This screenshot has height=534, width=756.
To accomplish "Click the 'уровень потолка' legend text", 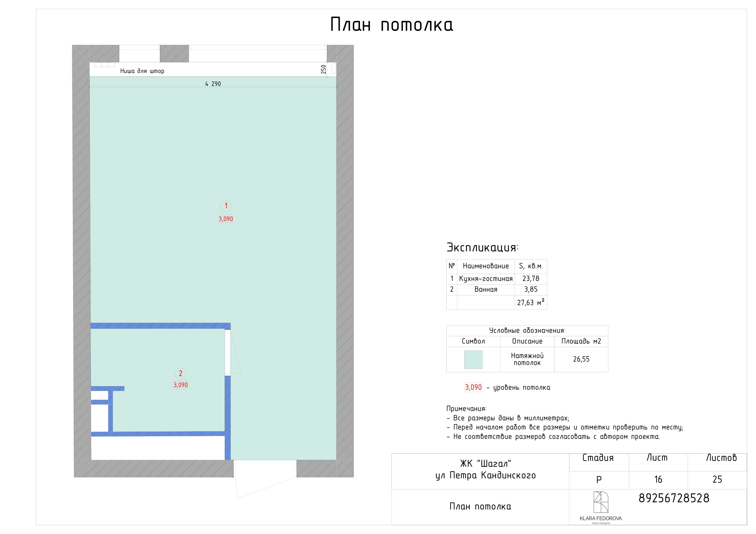I will click(522, 388).
